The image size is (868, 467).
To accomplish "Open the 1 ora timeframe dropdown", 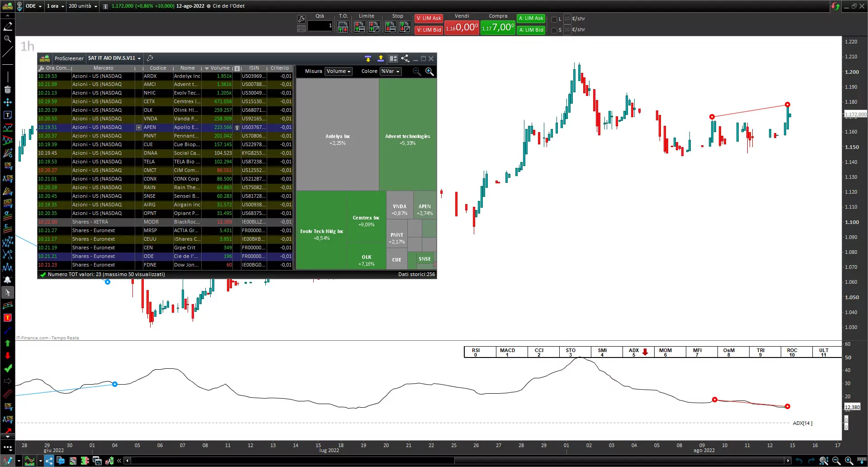I will coord(56,6).
